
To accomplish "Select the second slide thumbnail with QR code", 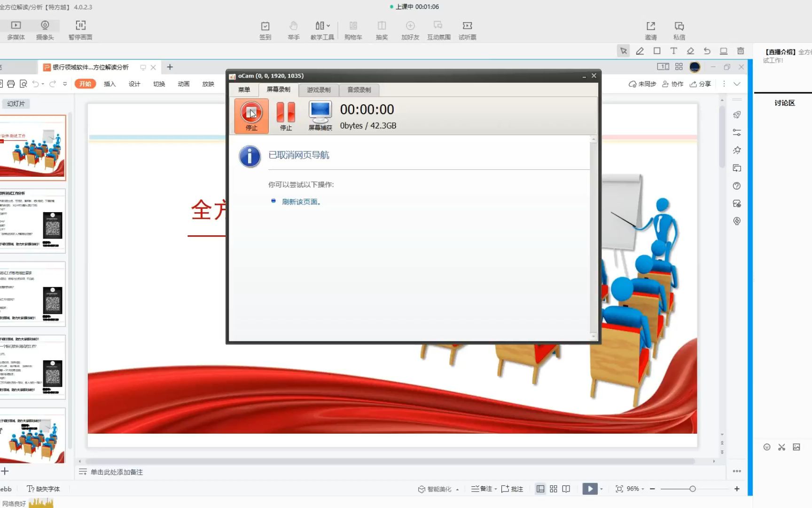I will [x=32, y=221].
